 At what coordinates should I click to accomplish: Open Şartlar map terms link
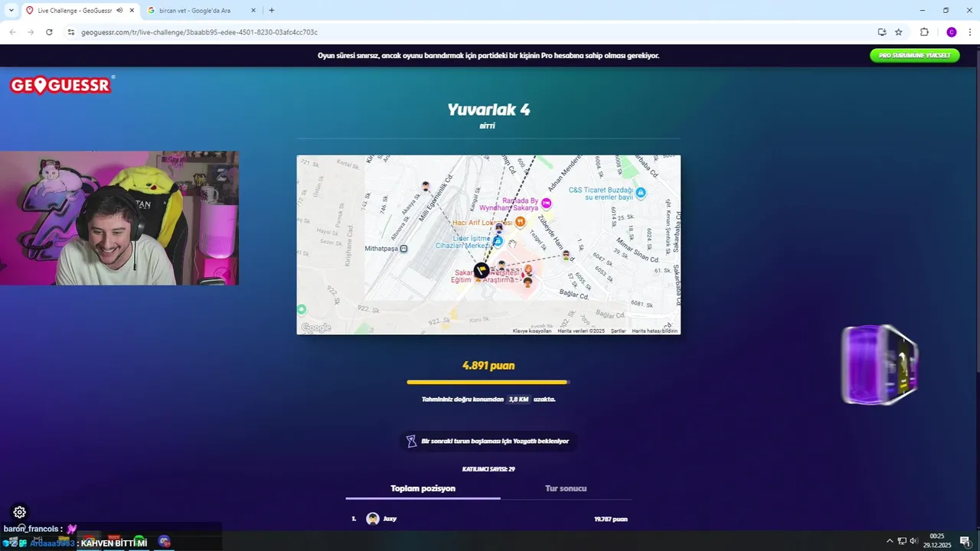click(618, 331)
